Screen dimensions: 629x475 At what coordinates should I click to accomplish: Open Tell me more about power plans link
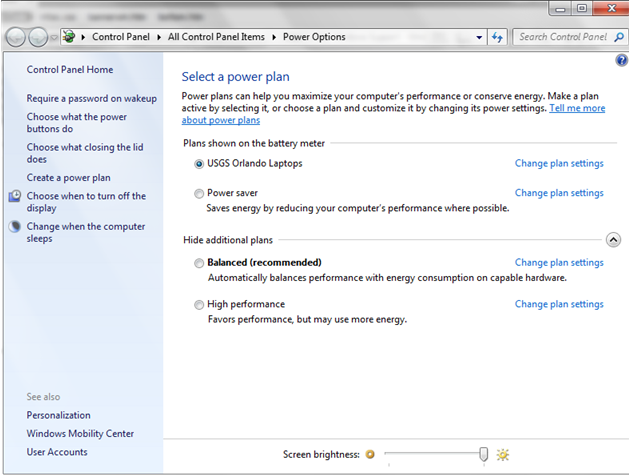click(x=577, y=108)
